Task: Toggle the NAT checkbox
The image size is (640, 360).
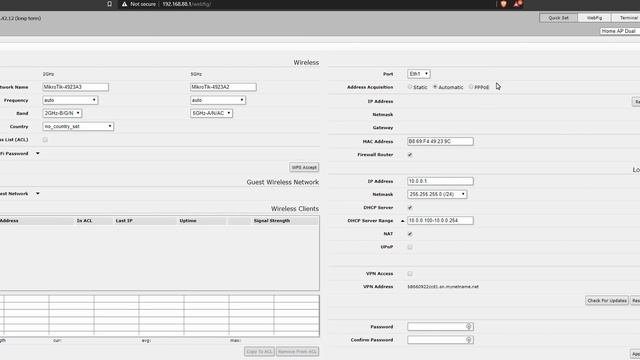Action: pos(410,234)
